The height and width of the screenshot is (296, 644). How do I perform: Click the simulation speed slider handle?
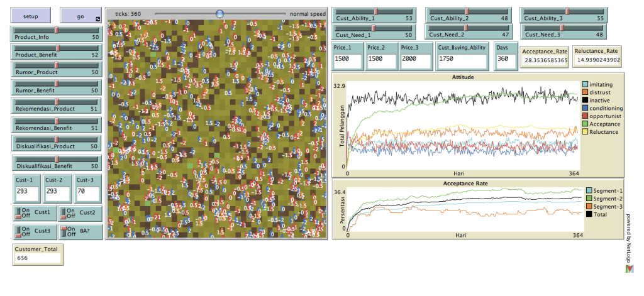point(219,13)
